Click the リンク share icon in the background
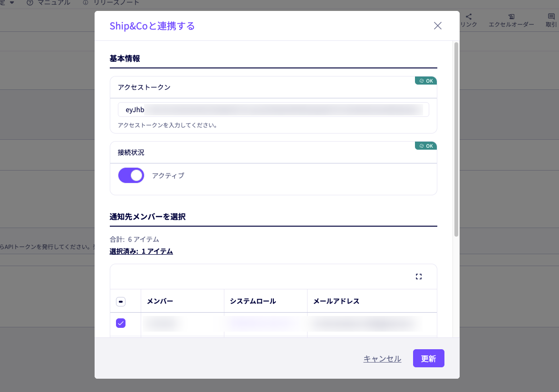Viewport: 559px width, 392px height. (469, 20)
